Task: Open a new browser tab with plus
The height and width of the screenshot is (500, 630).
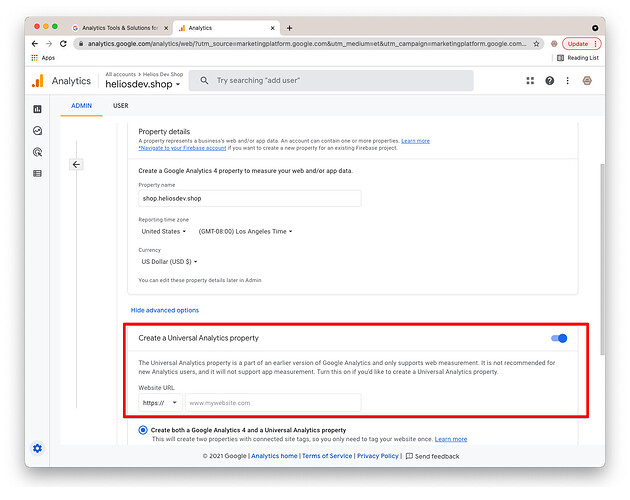Action: point(289,28)
